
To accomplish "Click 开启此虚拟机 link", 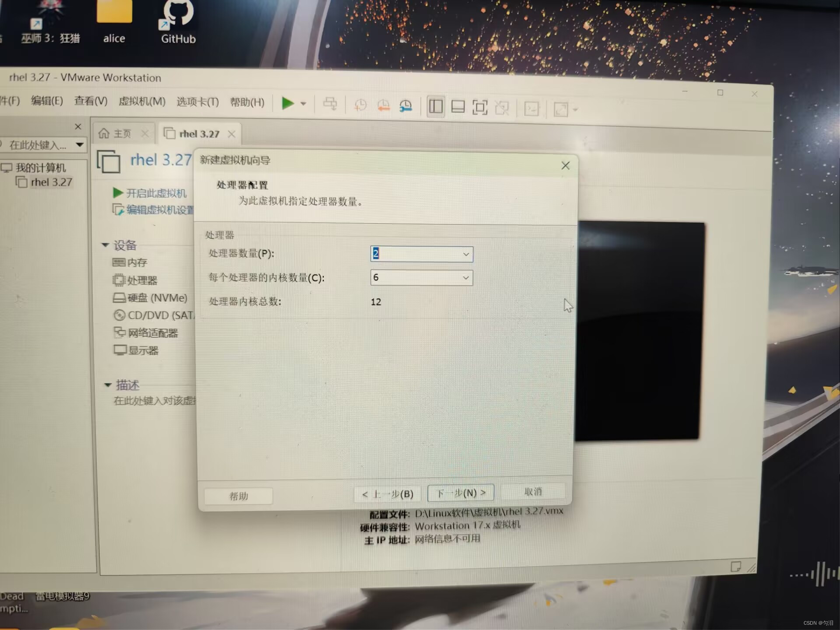I will (150, 193).
